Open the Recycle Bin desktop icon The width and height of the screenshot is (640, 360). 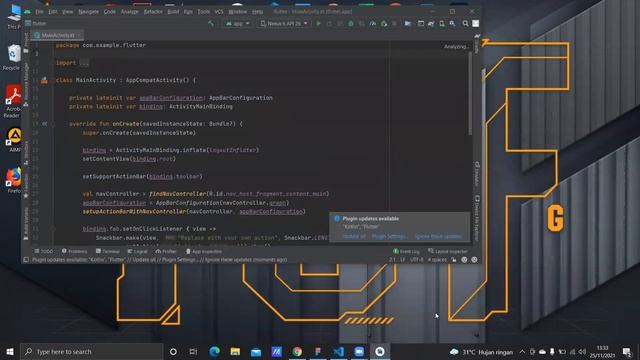(x=13, y=58)
